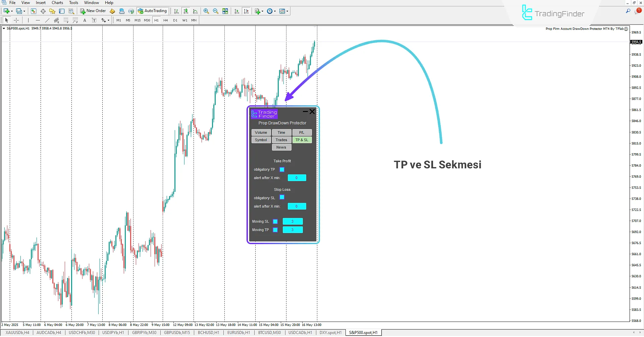Switch to the XAUUSDb,H4 chart tab
Screen dimensions: 644x337
click(x=17, y=332)
